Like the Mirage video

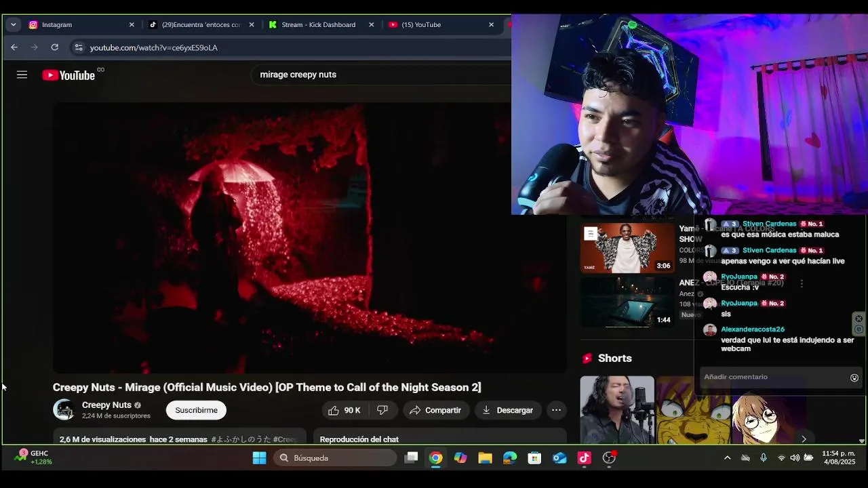click(344, 410)
